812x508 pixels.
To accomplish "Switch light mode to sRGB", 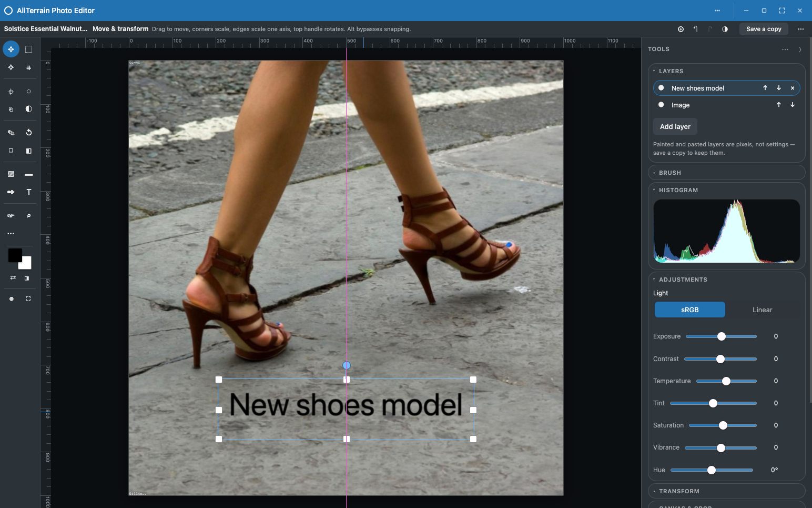I will [x=690, y=310].
